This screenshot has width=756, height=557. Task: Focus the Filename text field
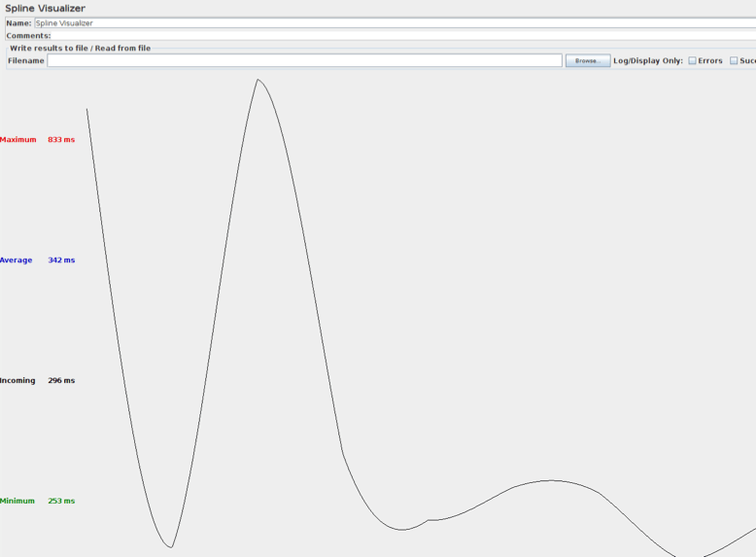304,61
